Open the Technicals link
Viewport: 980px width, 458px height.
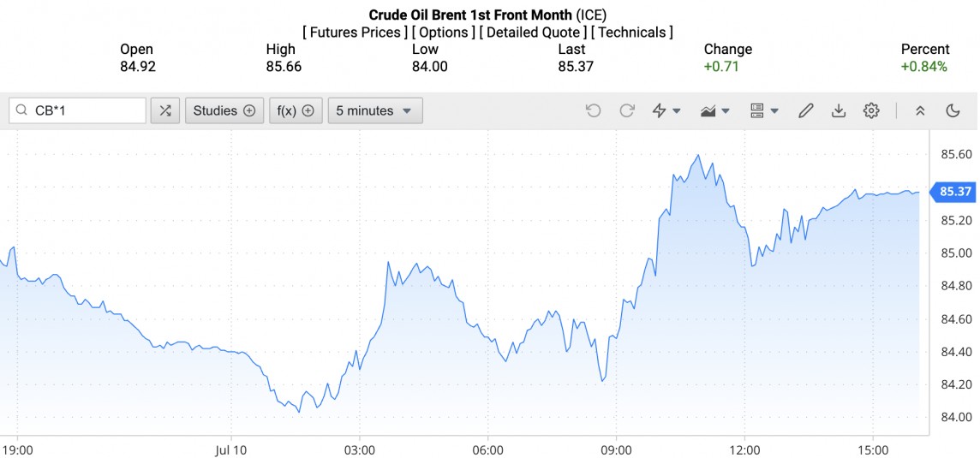632,33
